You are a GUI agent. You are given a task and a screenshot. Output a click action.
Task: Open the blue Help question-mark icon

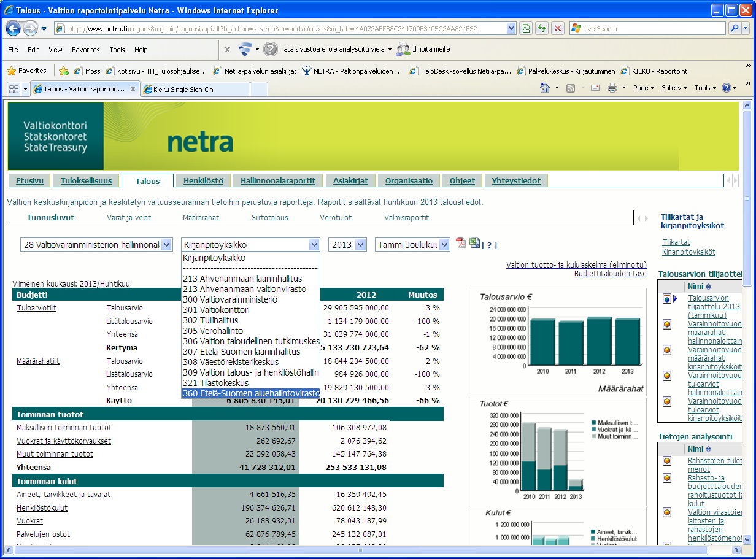coord(727,88)
